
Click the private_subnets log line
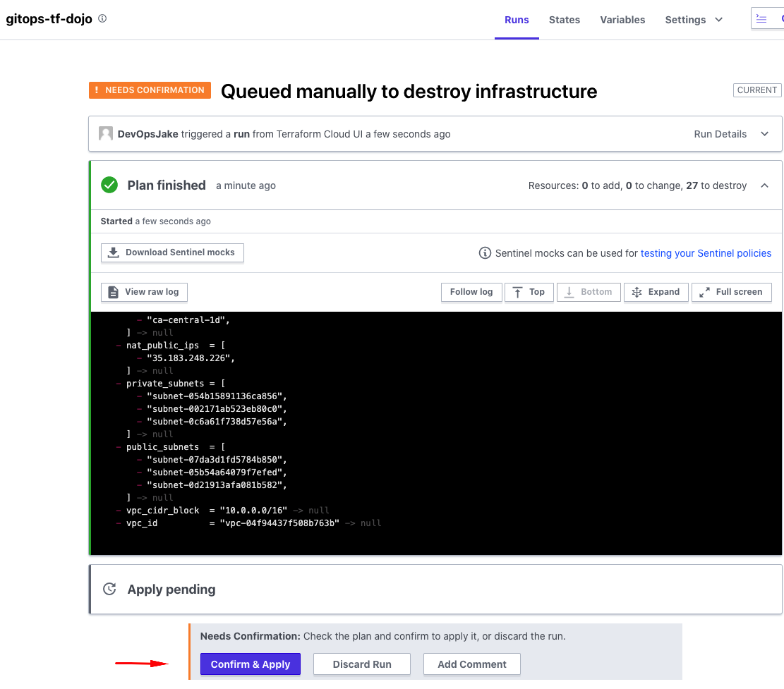171,384
